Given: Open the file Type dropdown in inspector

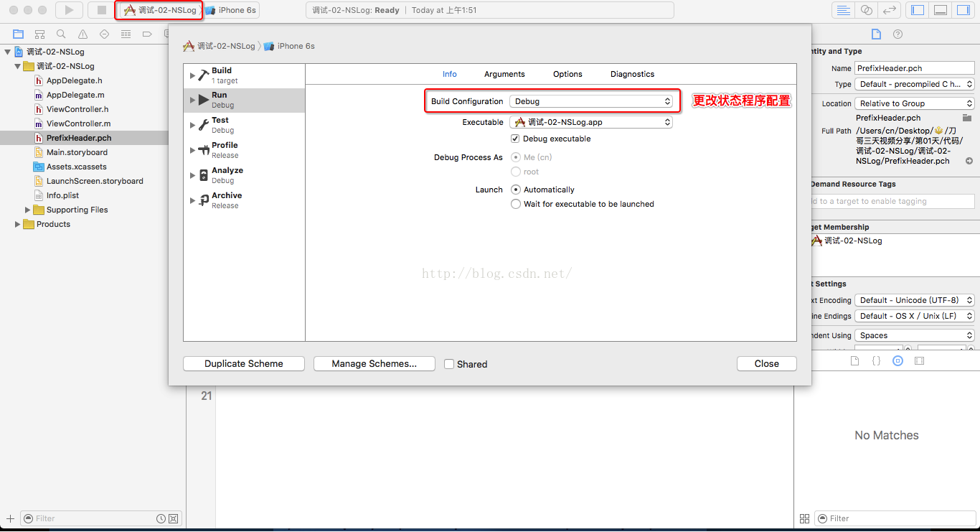Looking at the screenshot, I should click(x=915, y=84).
